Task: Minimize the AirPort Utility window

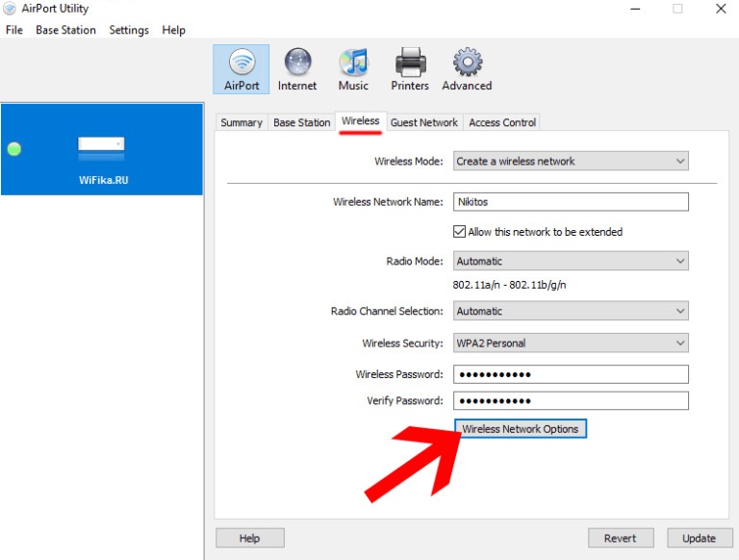Action: point(635,9)
